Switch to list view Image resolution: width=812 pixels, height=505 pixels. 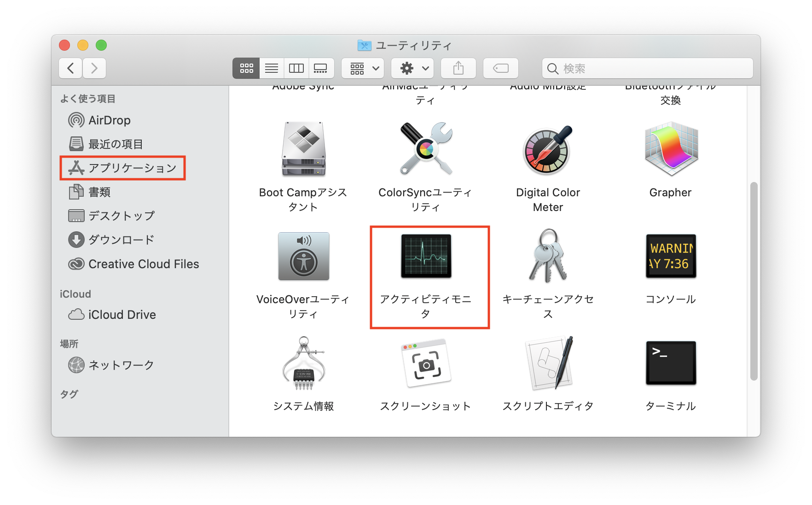coord(272,69)
